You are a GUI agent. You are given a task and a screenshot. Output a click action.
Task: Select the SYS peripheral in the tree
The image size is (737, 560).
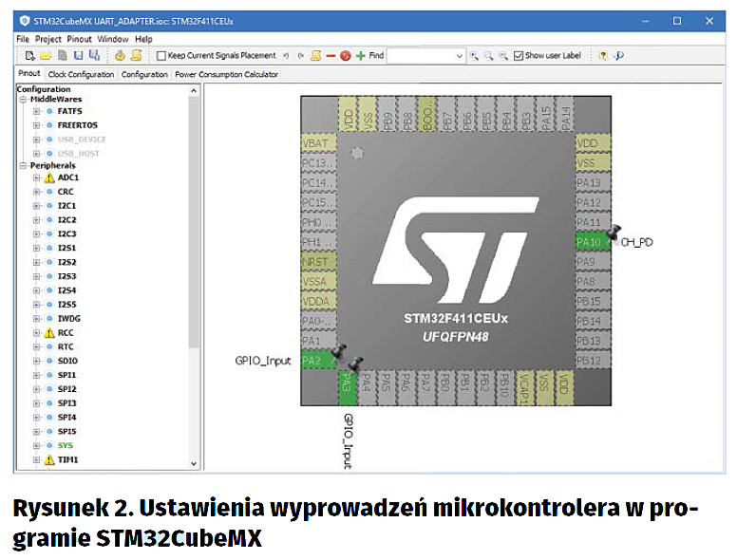tap(66, 445)
